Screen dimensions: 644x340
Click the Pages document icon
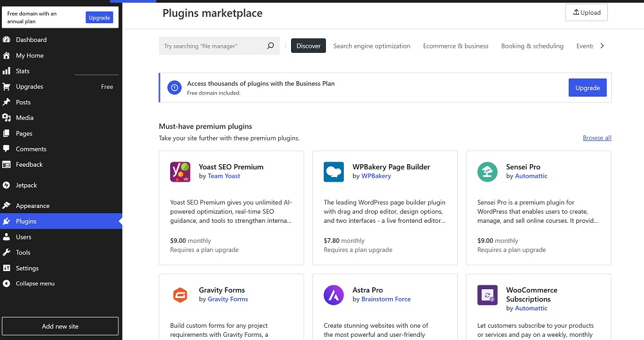(6, 133)
